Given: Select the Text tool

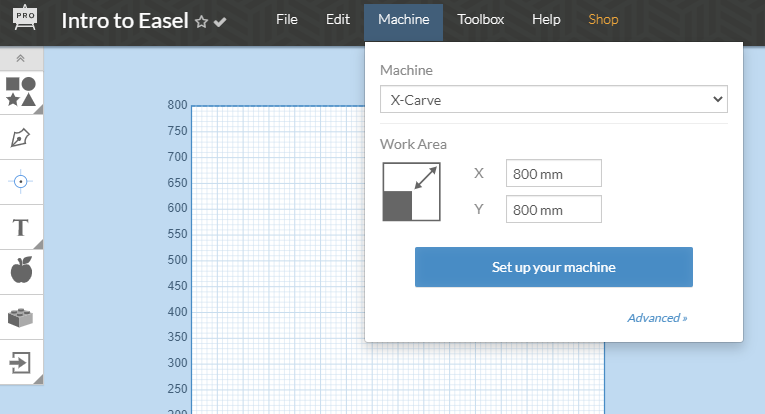Looking at the screenshot, I should click(x=21, y=227).
